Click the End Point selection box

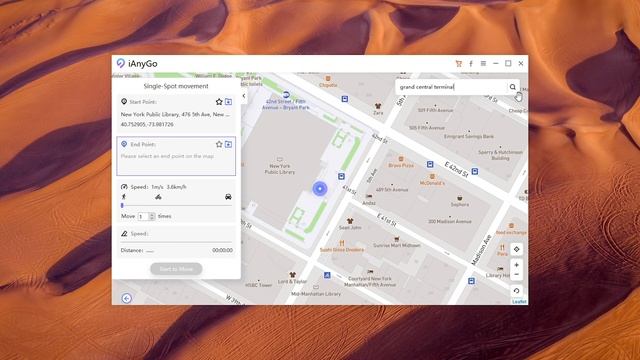pos(176,156)
